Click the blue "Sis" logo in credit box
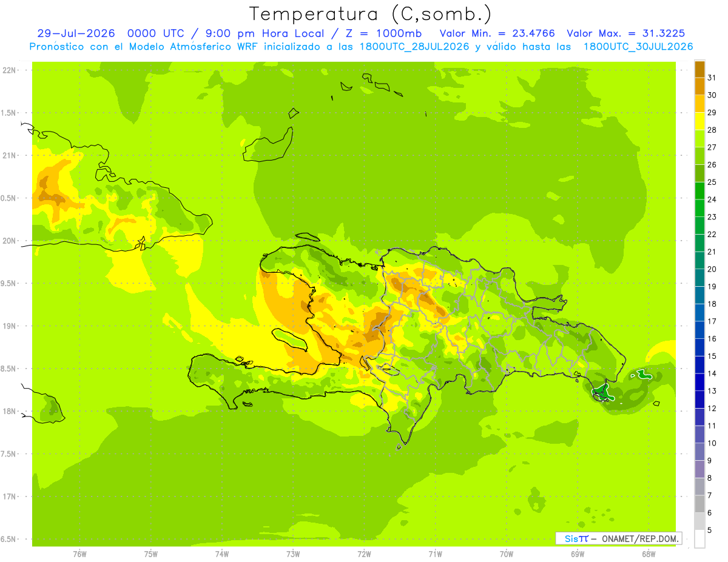 point(571,538)
